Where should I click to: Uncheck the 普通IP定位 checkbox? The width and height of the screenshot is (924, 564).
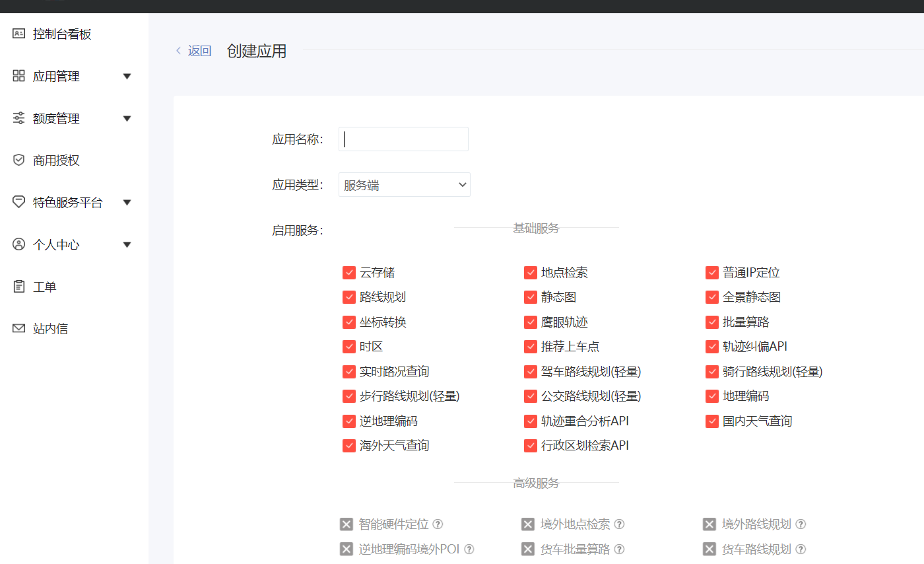(x=712, y=273)
